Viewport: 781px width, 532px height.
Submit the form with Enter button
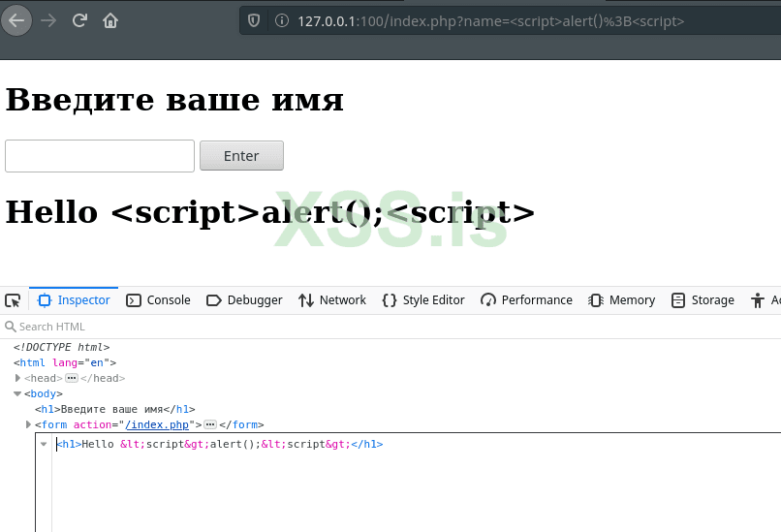click(241, 156)
